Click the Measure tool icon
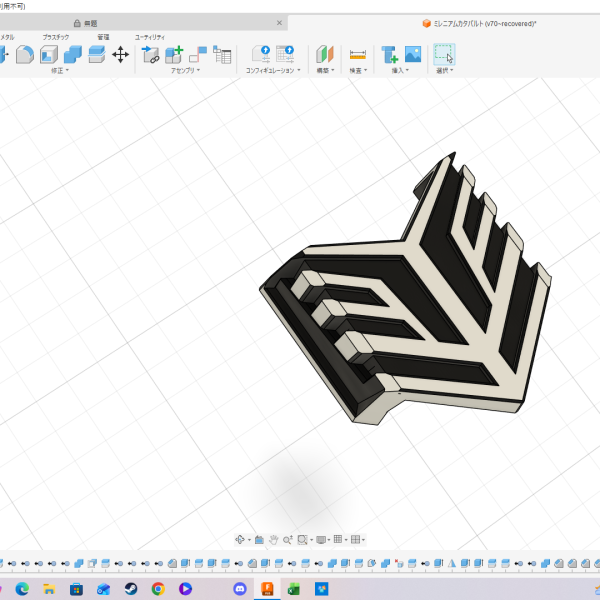 point(358,55)
